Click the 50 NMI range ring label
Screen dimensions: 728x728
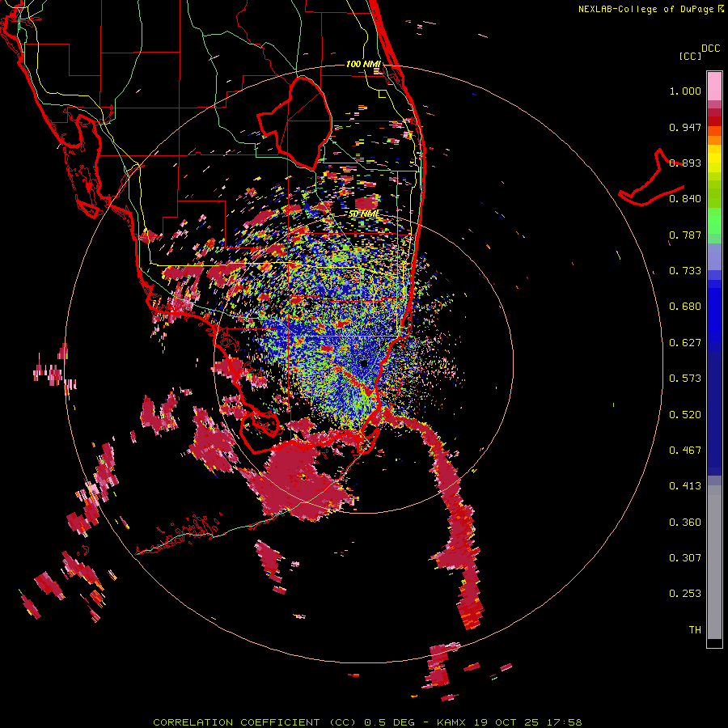pyautogui.click(x=364, y=214)
